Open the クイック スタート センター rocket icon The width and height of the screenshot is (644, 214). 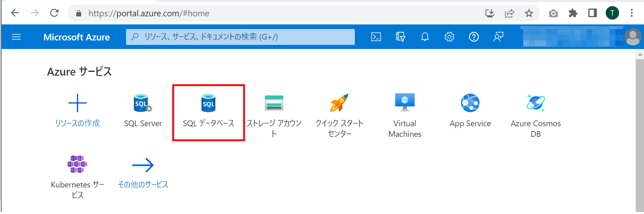pyautogui.click(x=339, y=103)
